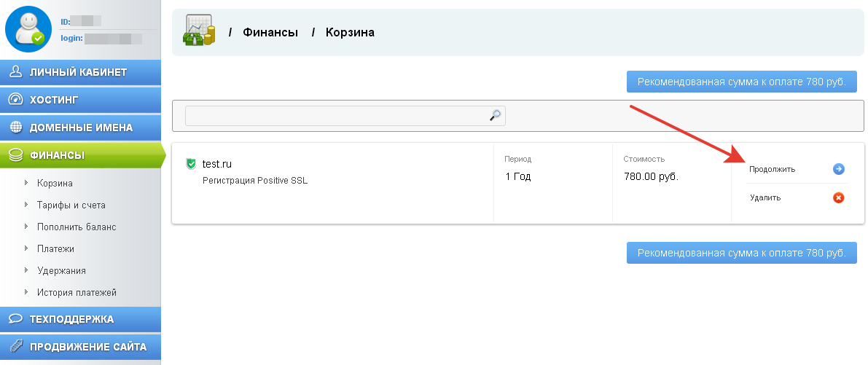Click the red Delete cross icon
Image resolution: width=868 pixels, height=365 pixels.
click(x=838, y=197)
